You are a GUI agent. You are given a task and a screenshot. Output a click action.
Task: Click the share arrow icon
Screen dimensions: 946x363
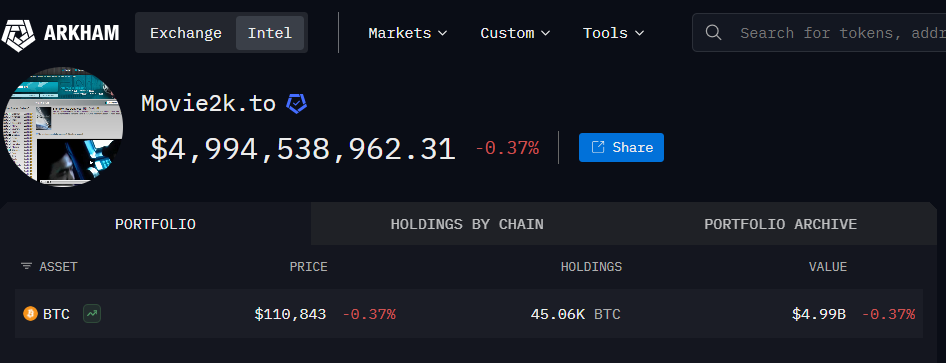tap(598, 147)
